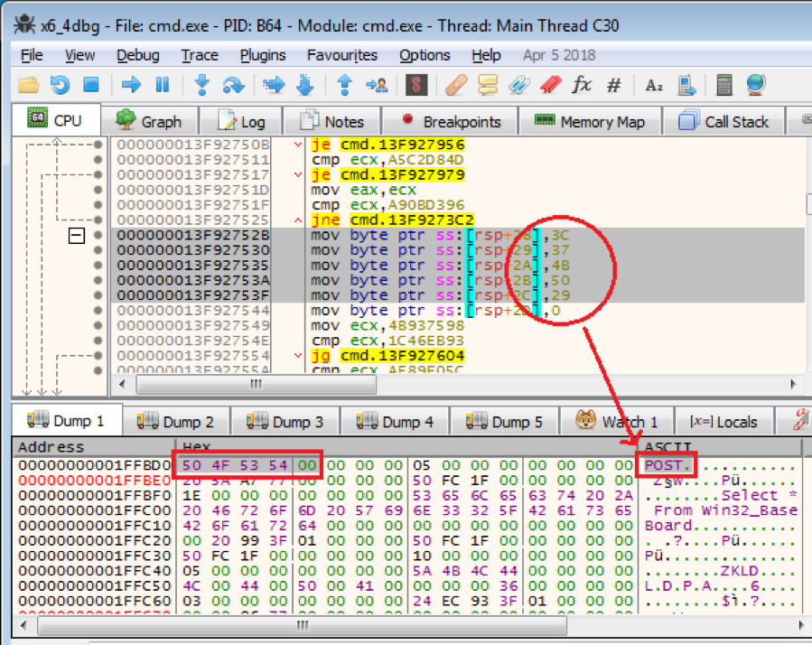Click the disassembly horizontal scrollbar

pos(452,385)
